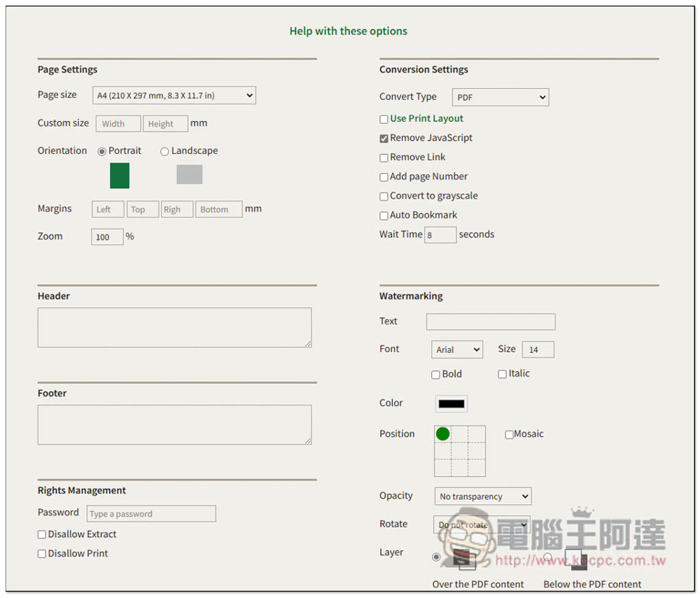Viewport: 700px width, 598px height.
Task: Click the green top-left position dot
Action: click(442, 433)
